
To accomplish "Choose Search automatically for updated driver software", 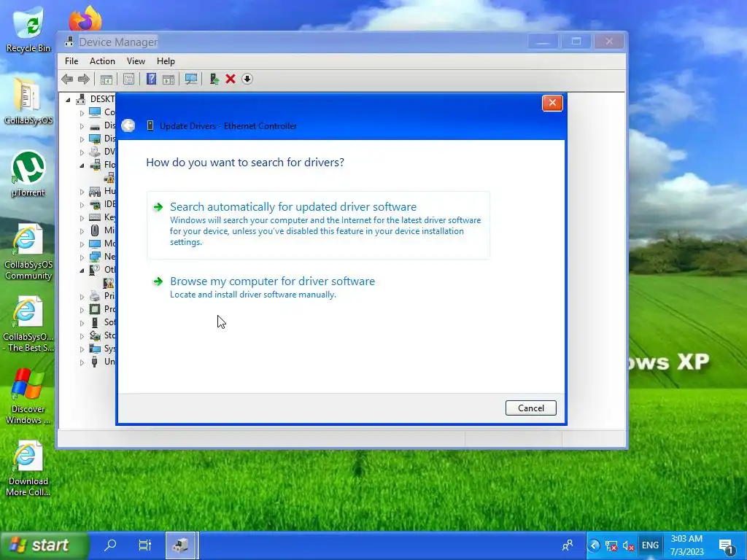I will [x=318, y=225].
